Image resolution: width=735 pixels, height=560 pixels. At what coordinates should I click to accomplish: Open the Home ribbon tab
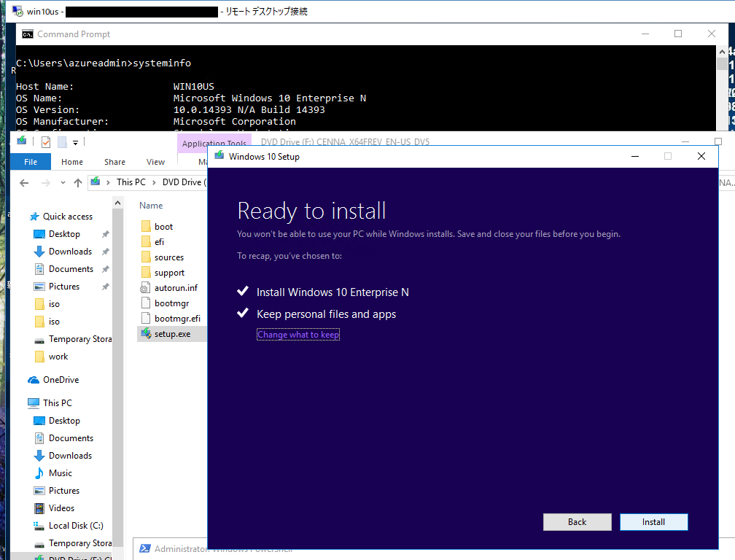tap(71, 162)
